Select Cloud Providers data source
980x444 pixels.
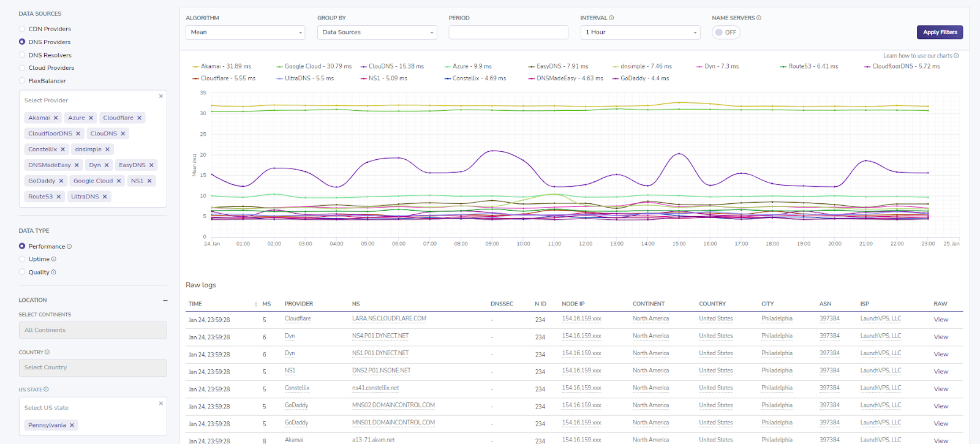coord(22,68)
